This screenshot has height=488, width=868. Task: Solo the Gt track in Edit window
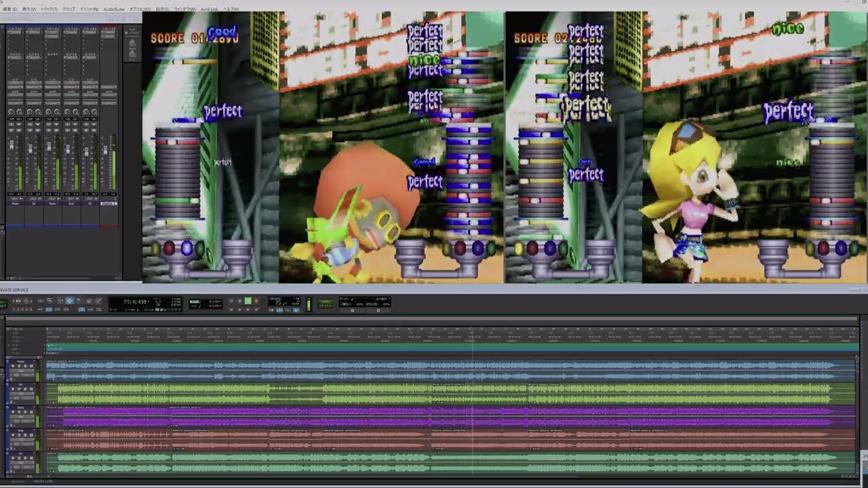tap(24, 458)
